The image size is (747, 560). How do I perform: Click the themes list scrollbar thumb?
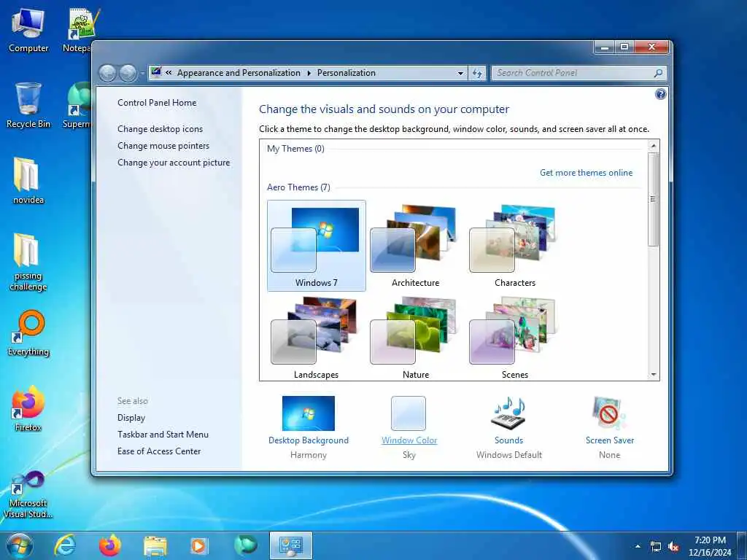(x=654, y=199)
